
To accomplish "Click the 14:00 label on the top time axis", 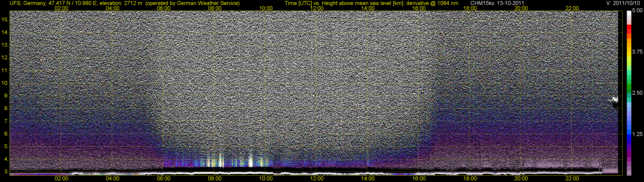I will coord(368,8).
